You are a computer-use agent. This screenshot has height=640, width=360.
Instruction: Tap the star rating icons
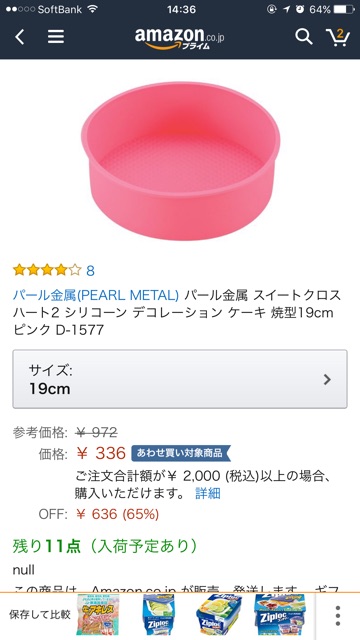(x=47, y=270)
